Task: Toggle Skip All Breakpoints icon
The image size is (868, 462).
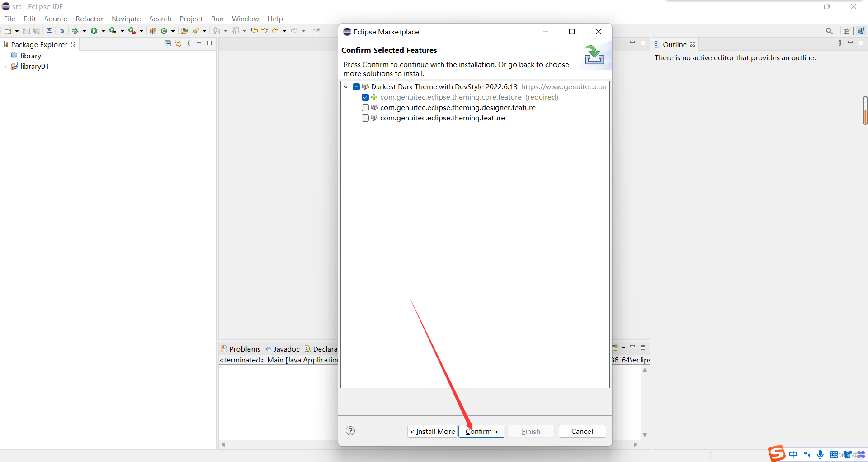Action: tap(62, 31)
